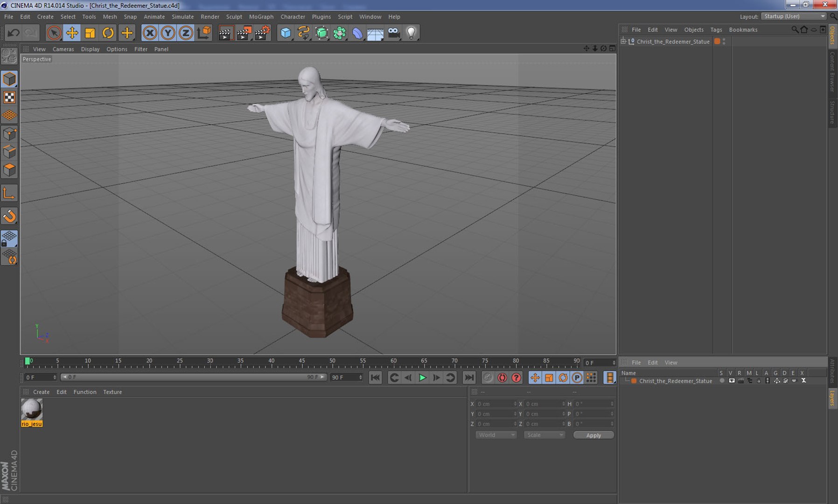
Task: Enable Edges mode in left palette
Action: tap(9, 152)
